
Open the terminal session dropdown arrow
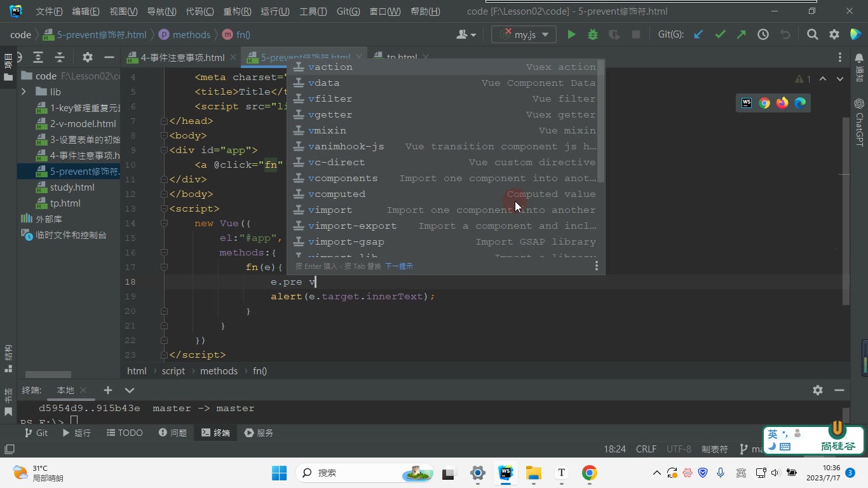pyautogui.click(x=130, y=390)
